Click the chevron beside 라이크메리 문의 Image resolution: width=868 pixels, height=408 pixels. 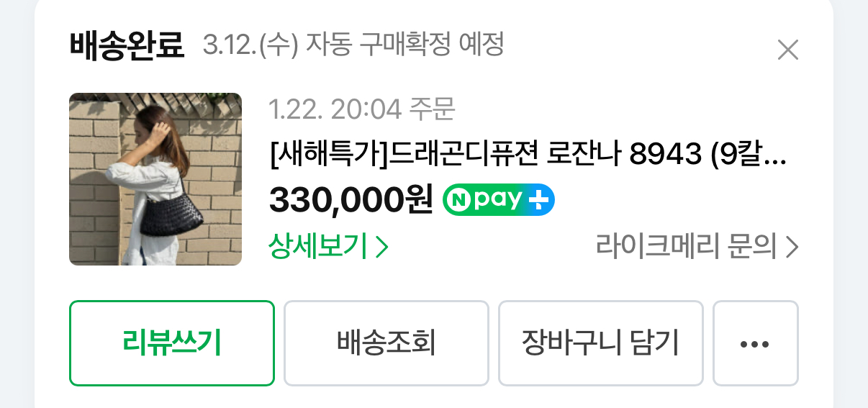(792, 248)
